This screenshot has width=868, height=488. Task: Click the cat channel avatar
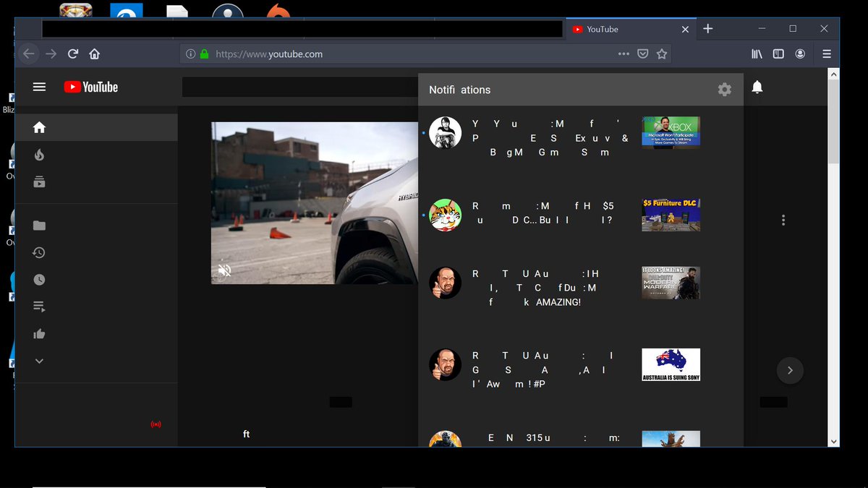445,215
